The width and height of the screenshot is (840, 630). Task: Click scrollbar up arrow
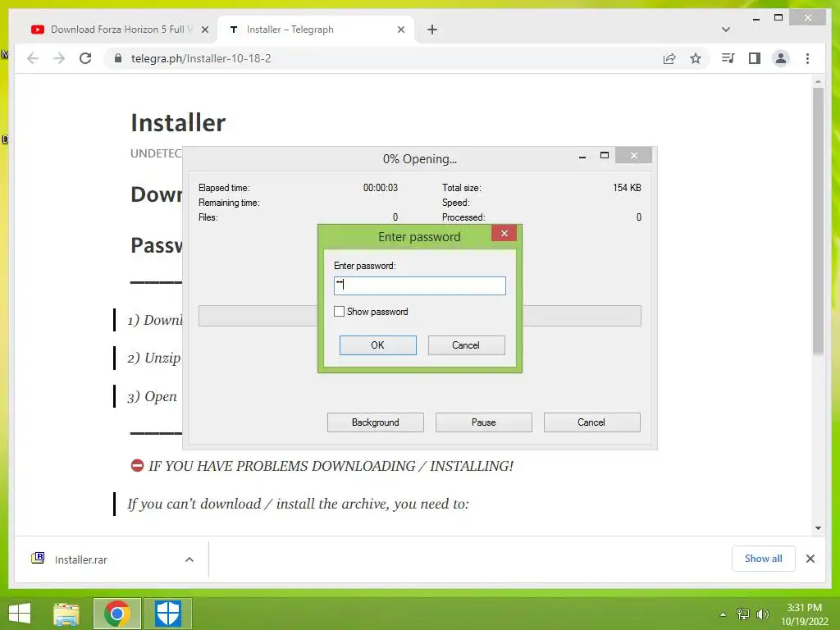click(818, 81)
